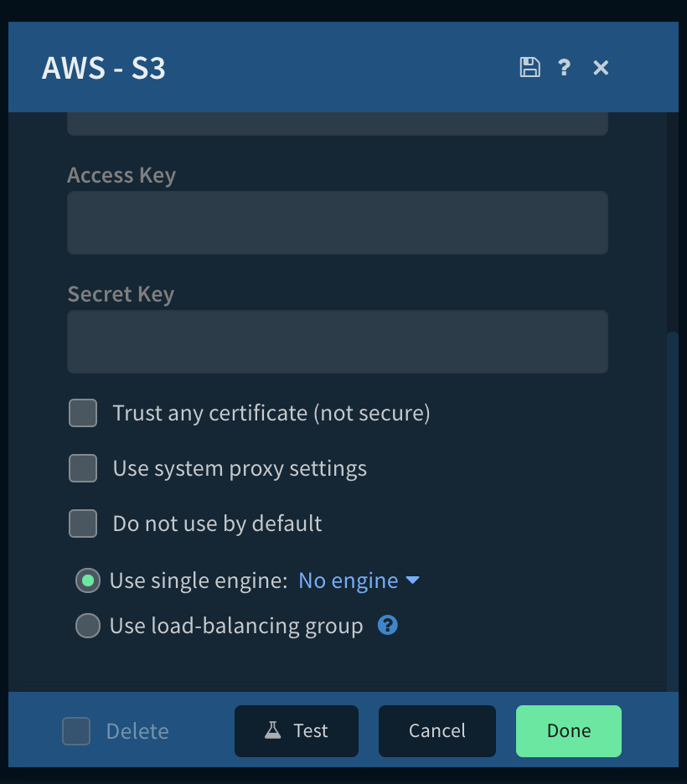
Task: Click the partially visible top input field
Action: coord(337,125)
